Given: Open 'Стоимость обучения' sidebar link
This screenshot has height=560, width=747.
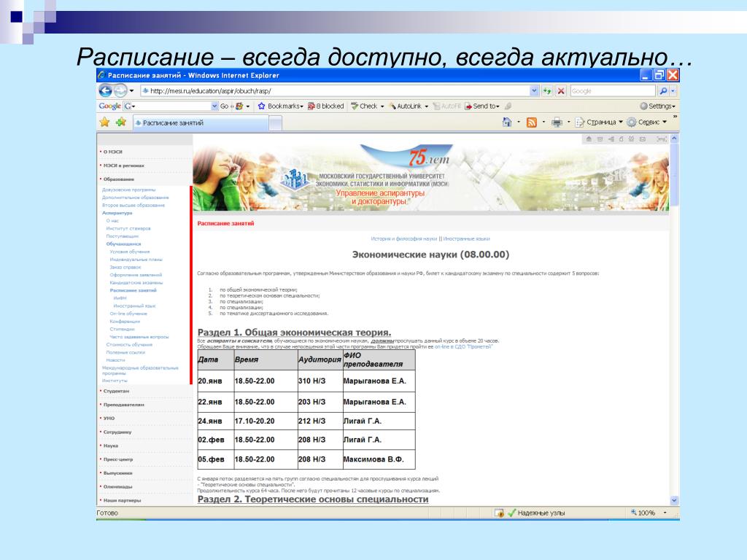Looking at the screenshot, I should (x=129, y=344).
